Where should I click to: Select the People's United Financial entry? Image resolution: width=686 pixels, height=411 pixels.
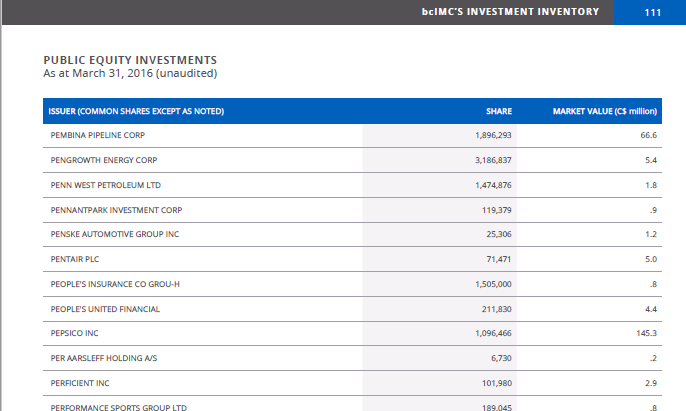pyautogui.click(x=105, y=309)
